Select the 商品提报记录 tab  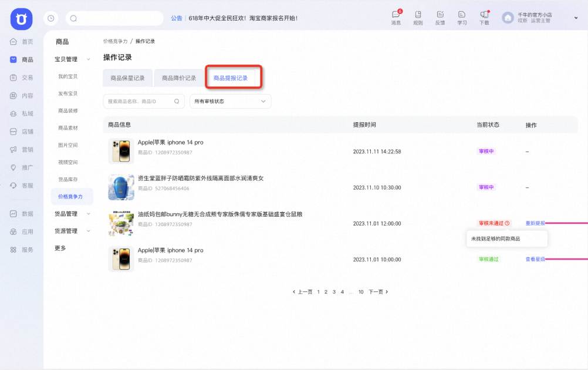[231, 78]
